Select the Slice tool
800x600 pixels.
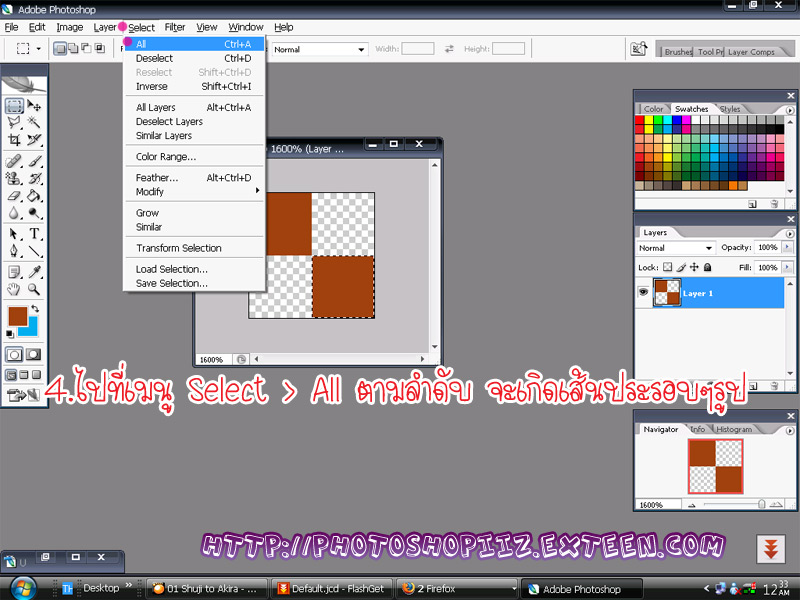tap(34, 139)
